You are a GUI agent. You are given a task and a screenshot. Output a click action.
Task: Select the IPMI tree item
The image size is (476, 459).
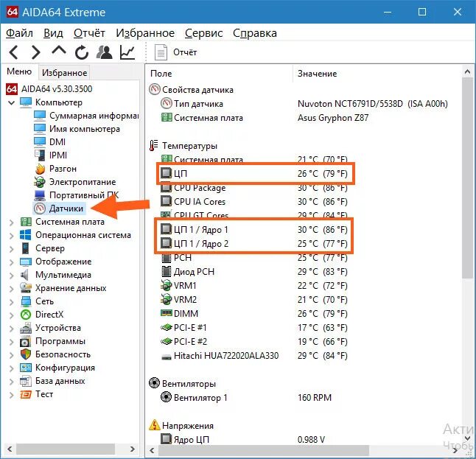[57, 155]
